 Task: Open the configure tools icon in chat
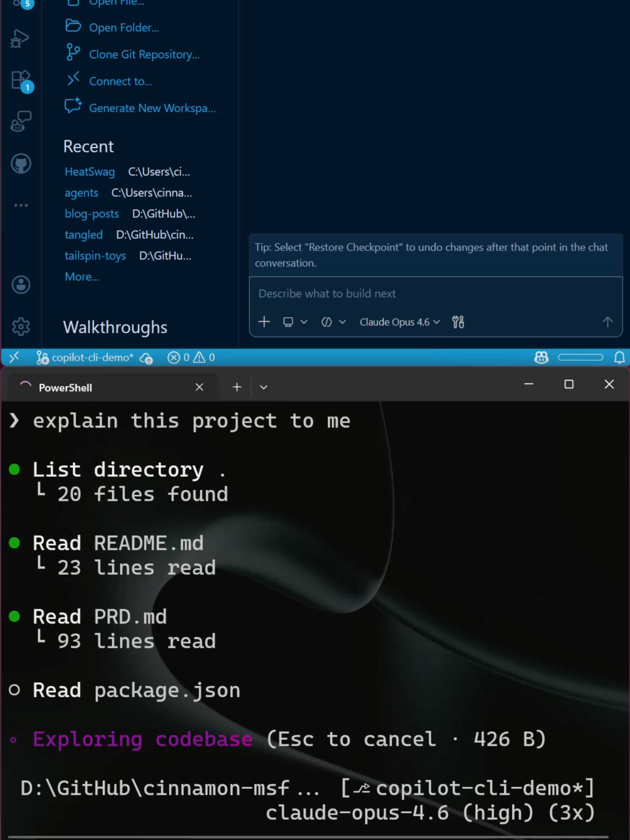click(x=458, y=322)
